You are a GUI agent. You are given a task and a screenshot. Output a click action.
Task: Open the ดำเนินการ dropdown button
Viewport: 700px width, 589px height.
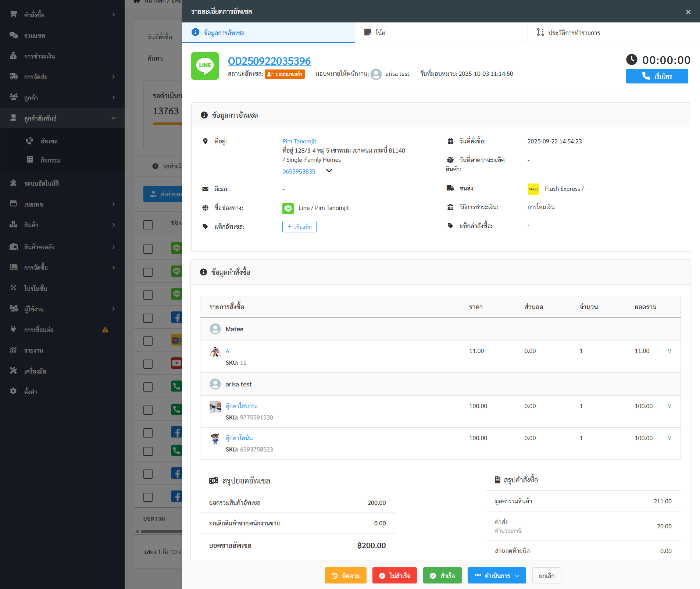click(x=496, y=575)
